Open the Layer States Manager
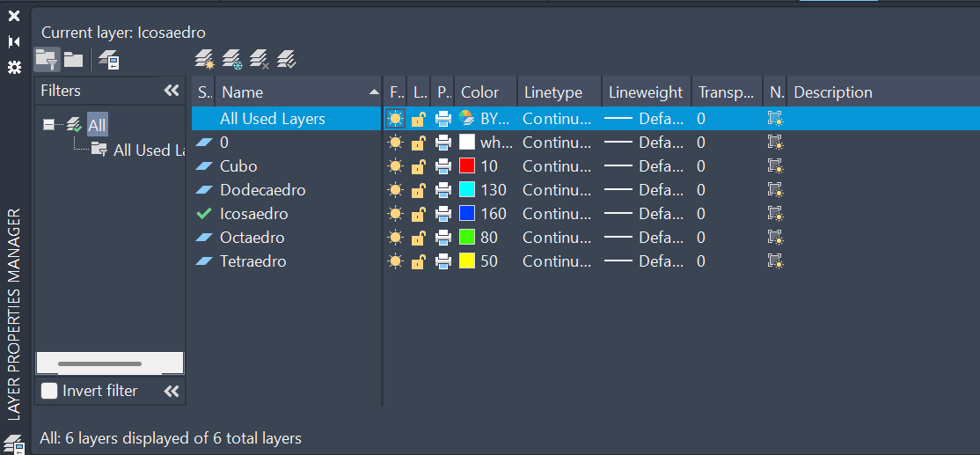The image size is (980, 455). click(x=109, y=60)
